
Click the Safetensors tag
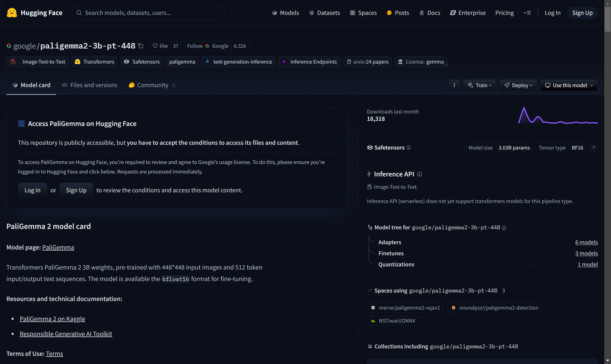pyautogui.click(x=142, y=62)
